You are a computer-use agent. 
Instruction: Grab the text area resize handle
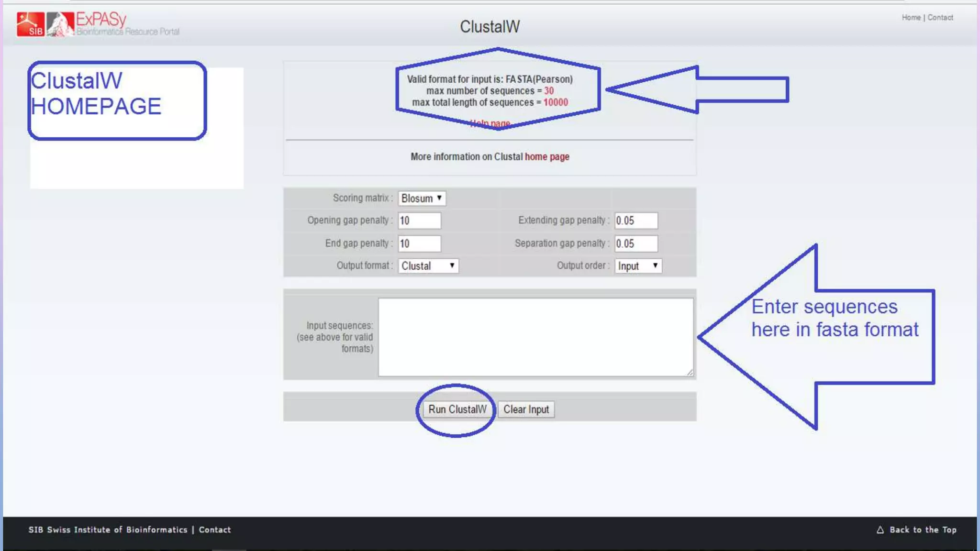point(690,373)
